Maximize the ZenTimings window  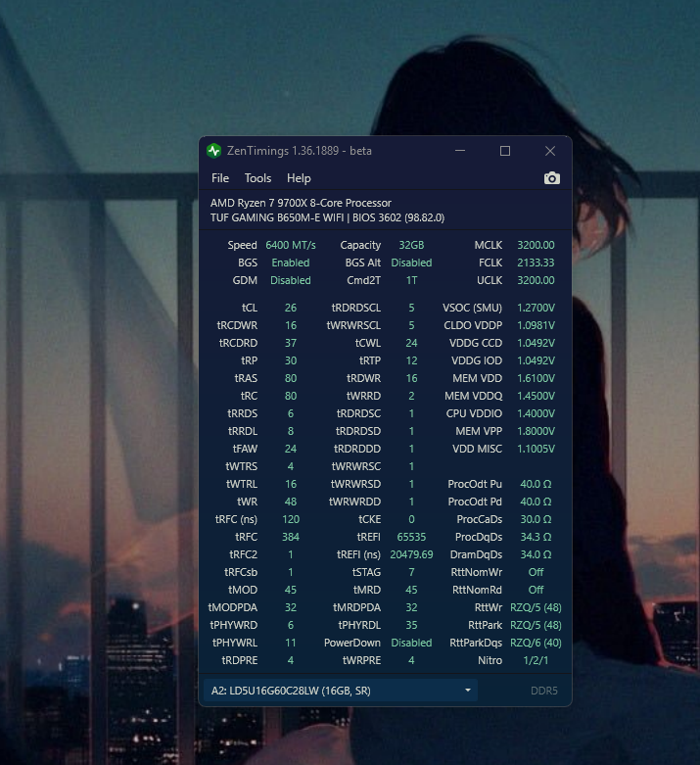(505, 151)
